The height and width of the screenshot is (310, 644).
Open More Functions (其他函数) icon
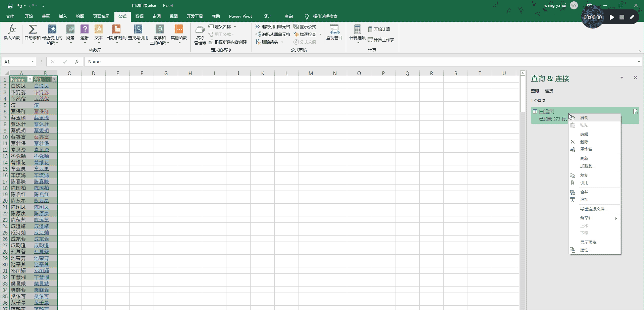(x=179, y=34)
